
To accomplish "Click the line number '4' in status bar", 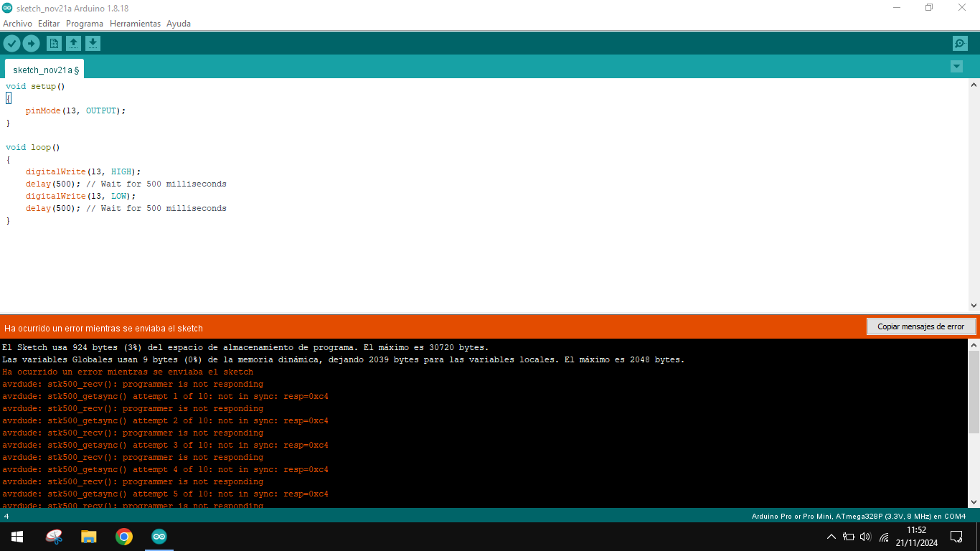I will 6,516.
